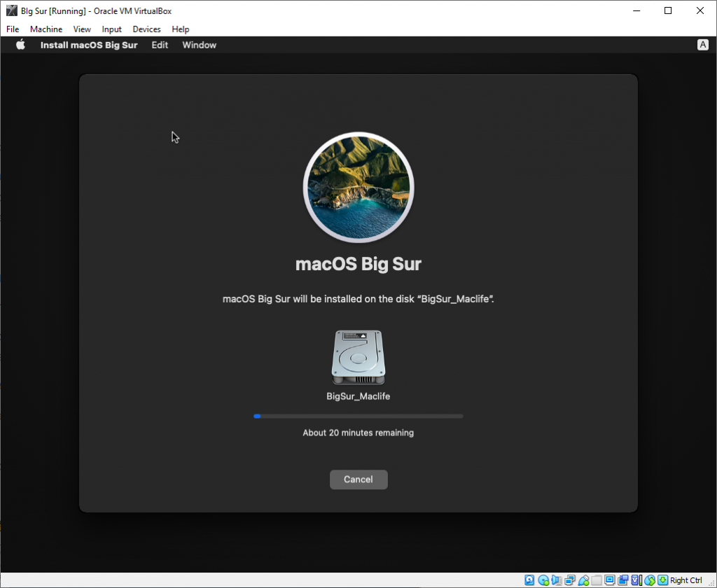Click the display status icon

(610, 580)
